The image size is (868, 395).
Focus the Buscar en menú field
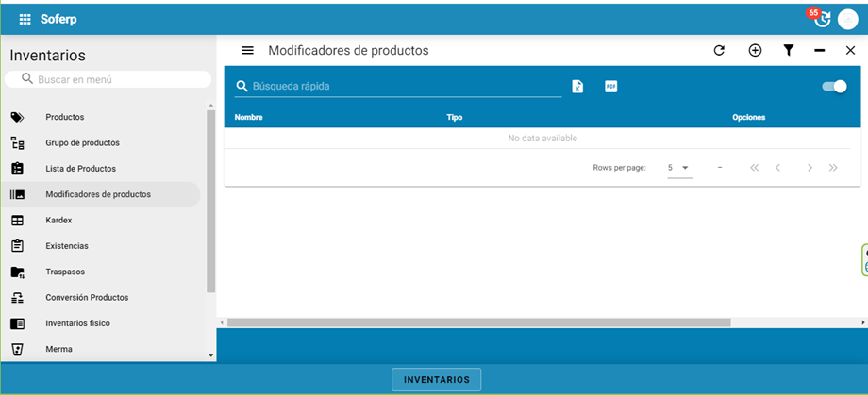pyautogui.click(x=108, y=79)
